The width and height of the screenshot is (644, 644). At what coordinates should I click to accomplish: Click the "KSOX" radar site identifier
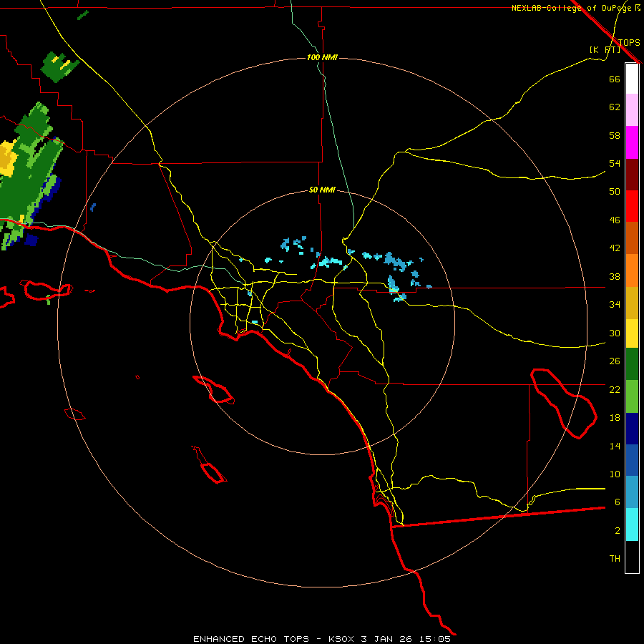[x=341, y=639]
